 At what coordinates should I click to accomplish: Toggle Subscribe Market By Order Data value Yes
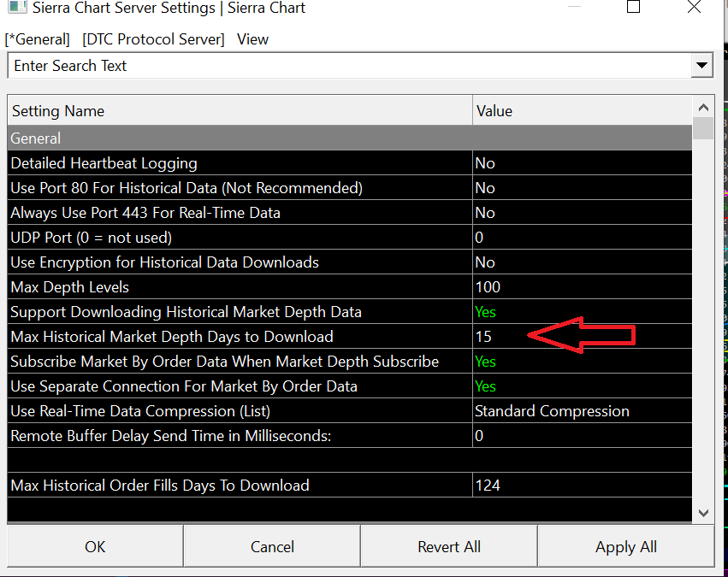pos(583,362)
